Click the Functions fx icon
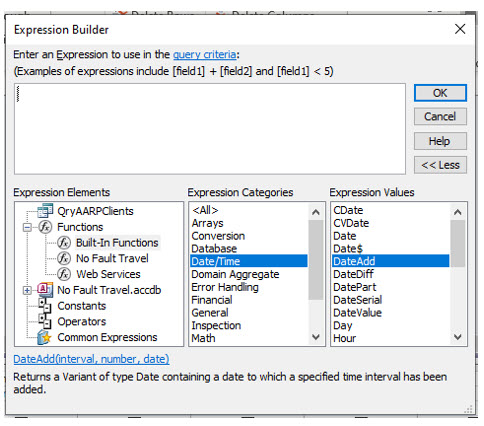The height and width of the screenshot is (426, 484). (x=45, y=227)
